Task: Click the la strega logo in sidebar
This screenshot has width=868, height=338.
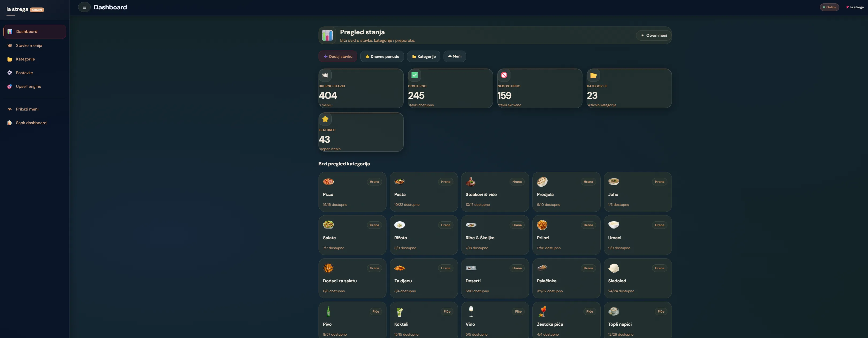Action: [x=17, y=9]
